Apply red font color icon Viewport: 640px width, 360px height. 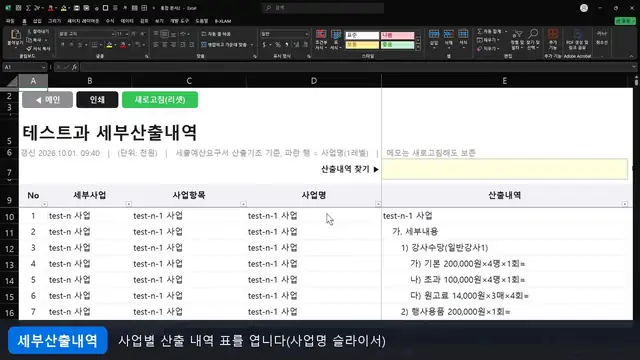pyautogui.click(x=123, y=45)
